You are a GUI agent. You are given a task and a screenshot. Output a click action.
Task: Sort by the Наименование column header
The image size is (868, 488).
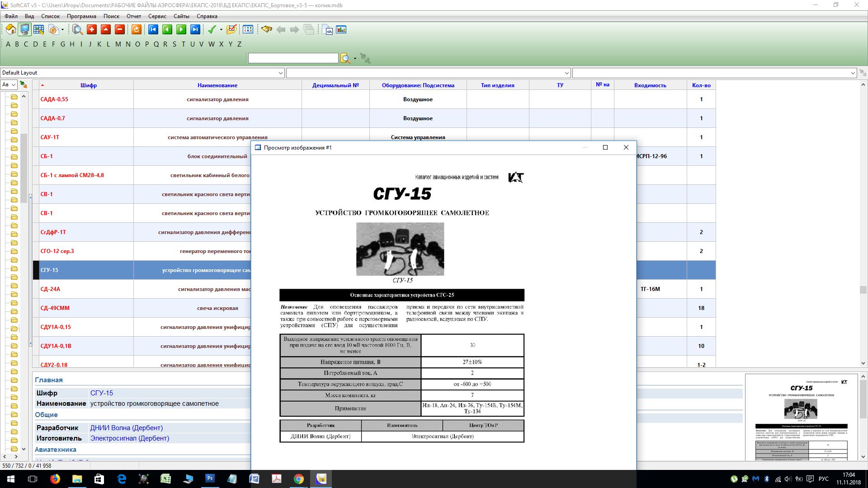tap(217, 85)
